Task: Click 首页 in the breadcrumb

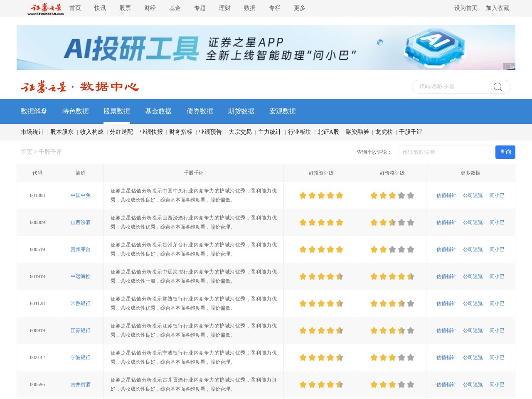Action: 27,152
